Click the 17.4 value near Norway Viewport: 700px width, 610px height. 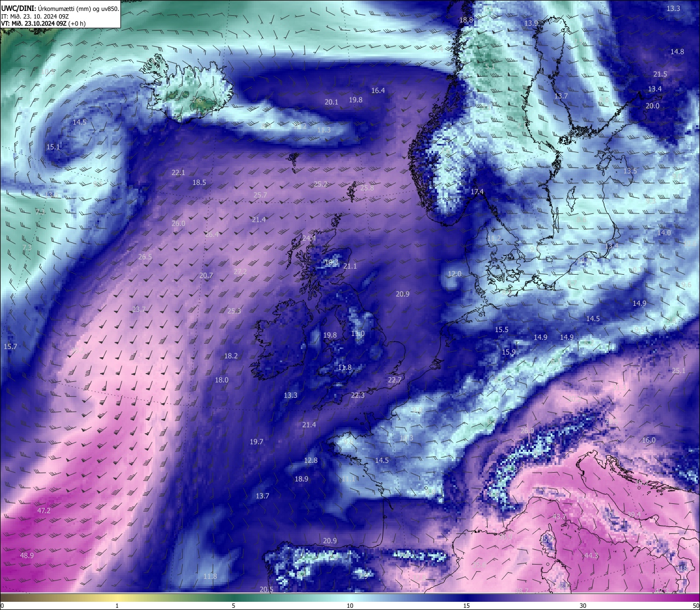click(x=477, y=191)
